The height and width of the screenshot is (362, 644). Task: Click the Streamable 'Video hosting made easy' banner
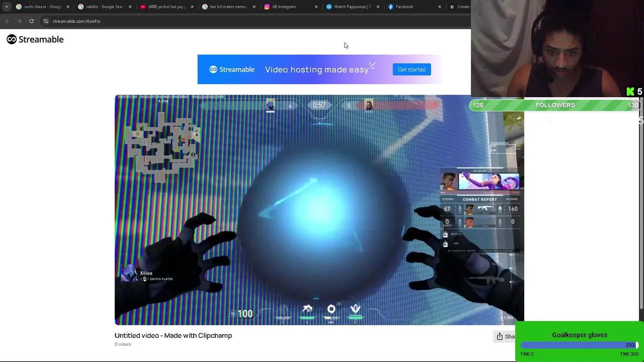click(319, 69)
